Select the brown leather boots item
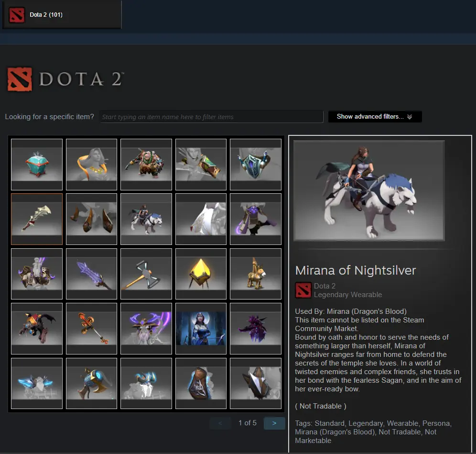This screenshot has width=476, height=454. click(91, 219)
